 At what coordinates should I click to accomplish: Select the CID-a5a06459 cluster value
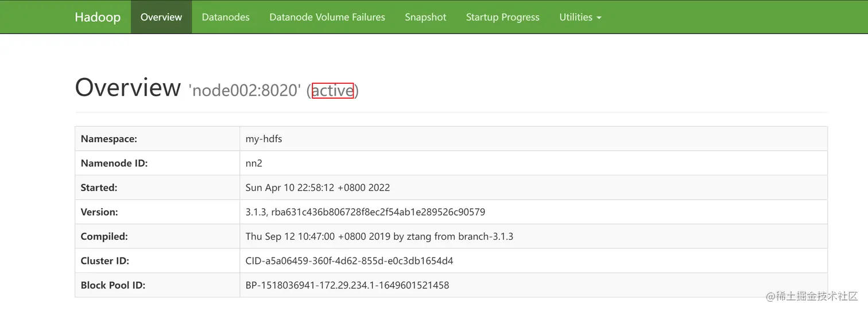[350, 261]
